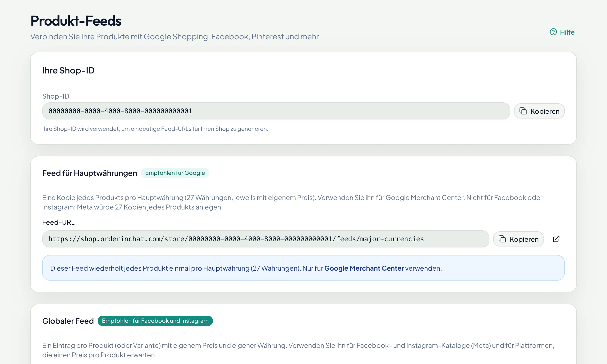Click the Shop-ID field label
Image resolution: width=607 pixels, height=364 pixels.
click(56, 96)
